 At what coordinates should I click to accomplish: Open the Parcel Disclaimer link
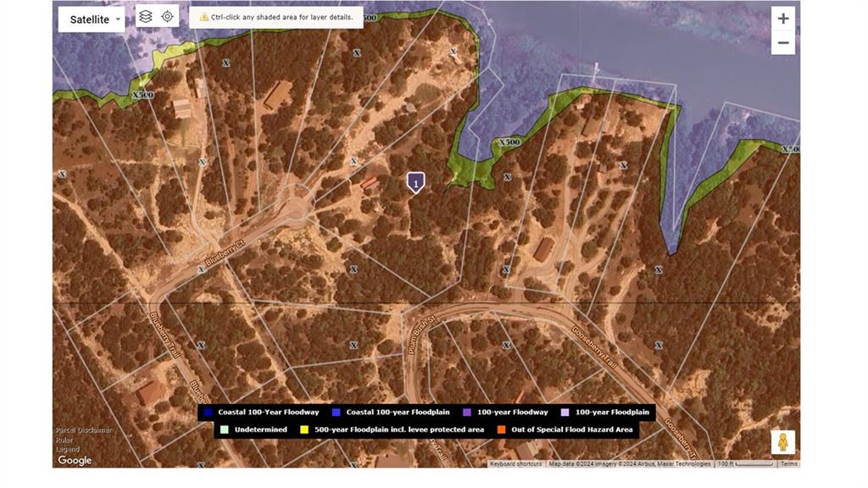[x=84, y=430]
